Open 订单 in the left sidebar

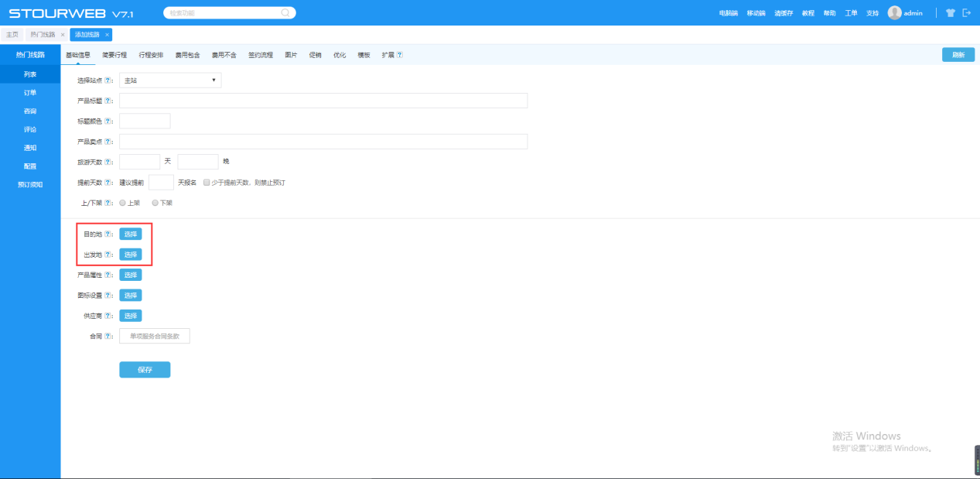pyautogui.click(x=30, y=93)
